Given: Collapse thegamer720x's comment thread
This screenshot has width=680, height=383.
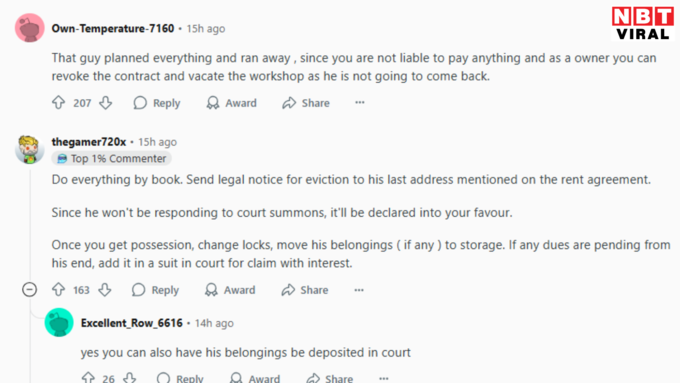Looking at the screenshot, I should pos(29,289).
